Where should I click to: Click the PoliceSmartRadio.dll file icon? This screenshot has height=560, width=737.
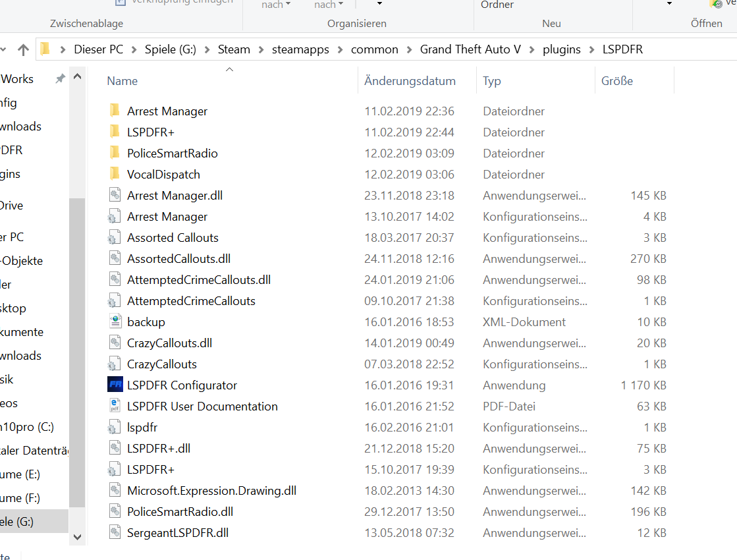click(x=115, y=511)
